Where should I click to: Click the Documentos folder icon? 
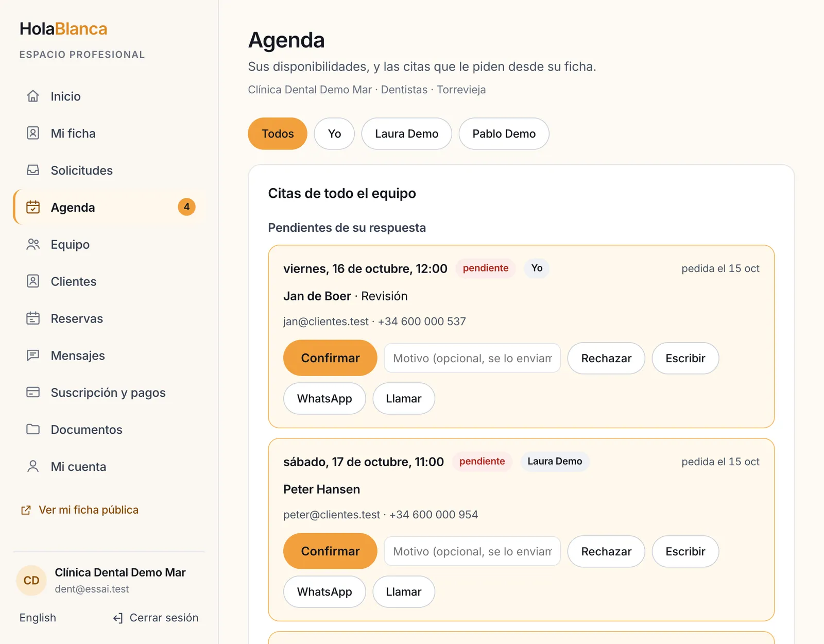point(33,429)
